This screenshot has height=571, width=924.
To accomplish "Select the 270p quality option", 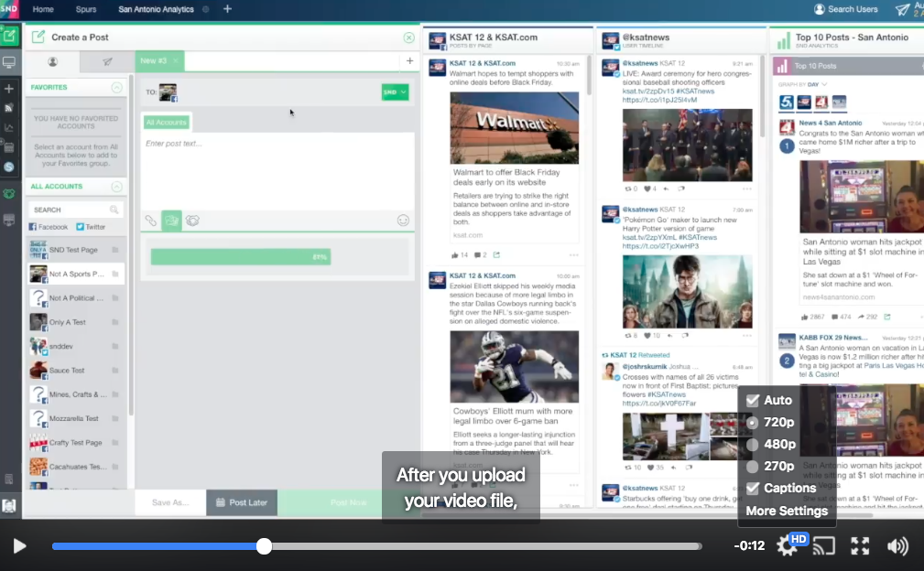I will tap(753, 466).
